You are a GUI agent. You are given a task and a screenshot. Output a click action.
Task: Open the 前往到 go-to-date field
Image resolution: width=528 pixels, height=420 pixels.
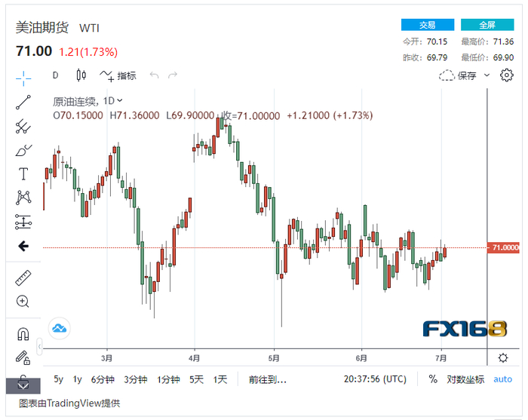[x=268, y=379]
